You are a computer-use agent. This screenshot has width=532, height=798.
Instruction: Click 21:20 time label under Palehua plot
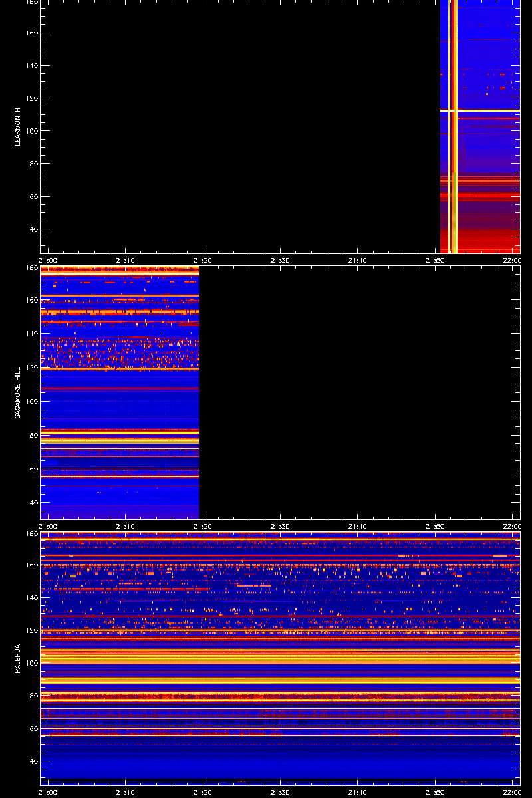(x=203, y=793)
